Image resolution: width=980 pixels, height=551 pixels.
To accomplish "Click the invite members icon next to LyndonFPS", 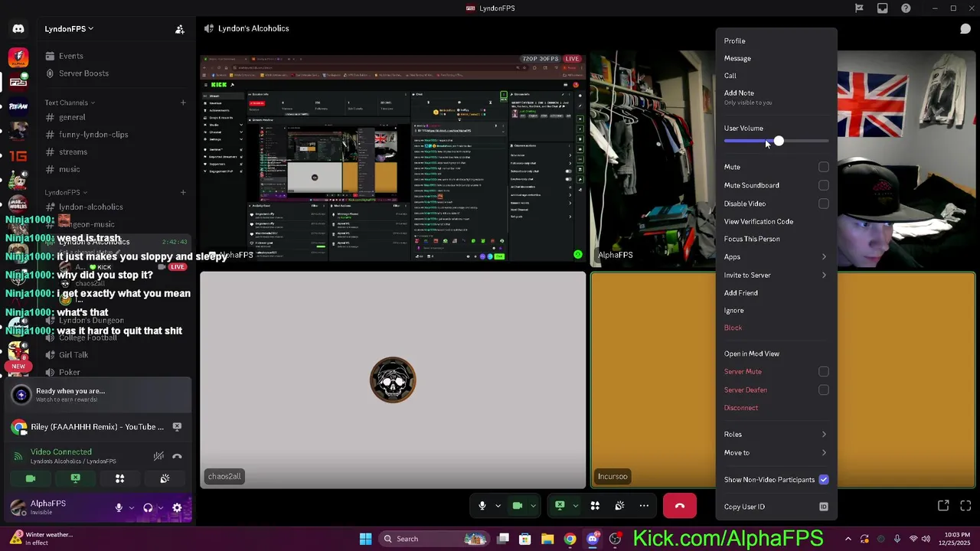I will point(180,29).
